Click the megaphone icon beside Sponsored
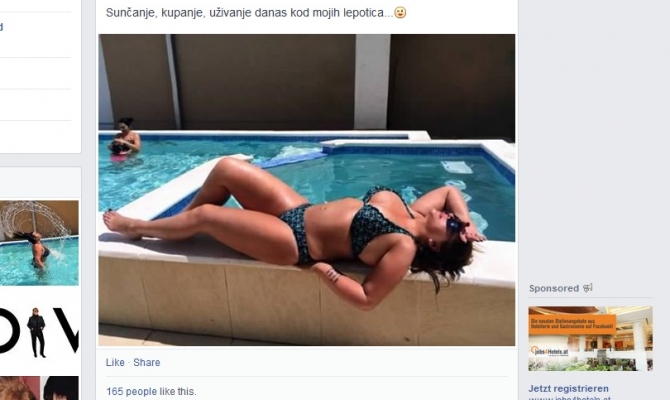670x400 pixels. coord(588,288)
